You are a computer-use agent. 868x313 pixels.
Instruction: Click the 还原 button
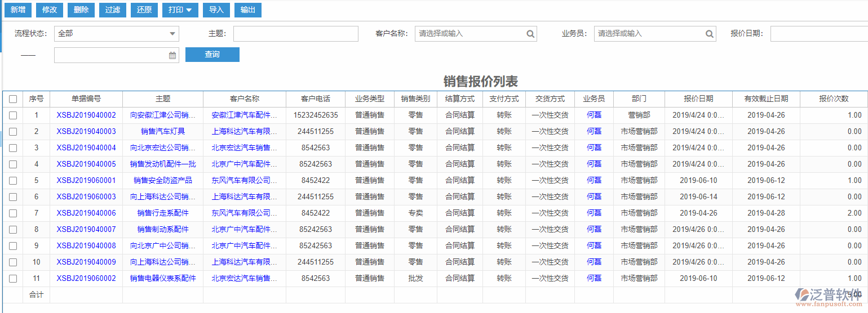144,10
